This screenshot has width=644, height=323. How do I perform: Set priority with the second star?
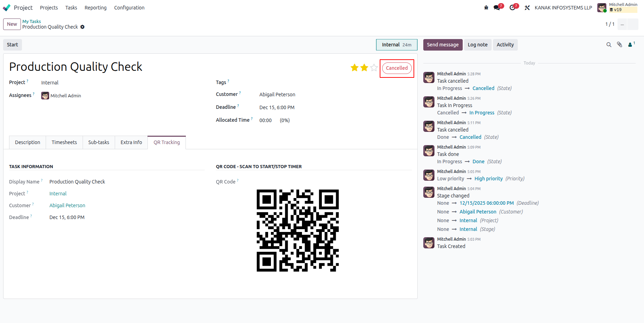pyautogui.click(x=364, y=68)
